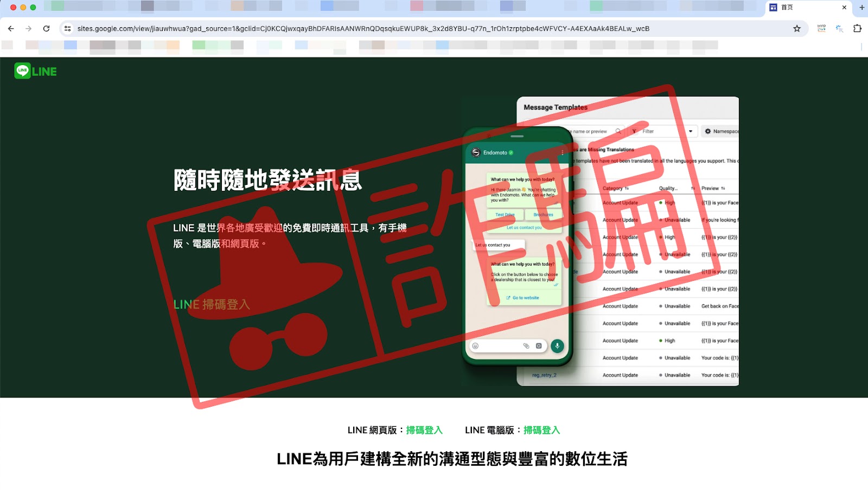Click the browser back arrow
This screenshot has height=494, width=868.
tap(11, 29)
